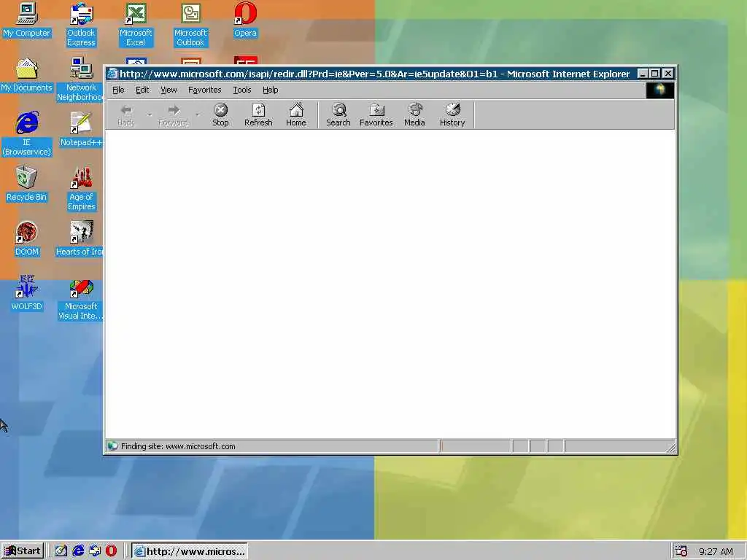Select the My Computer desktop icon

26,20
